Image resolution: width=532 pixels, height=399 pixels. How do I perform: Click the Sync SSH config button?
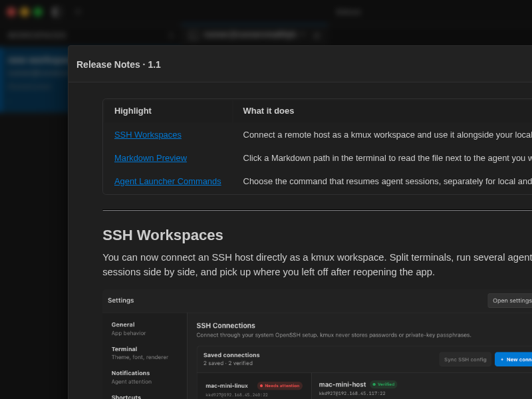point(465,359)
